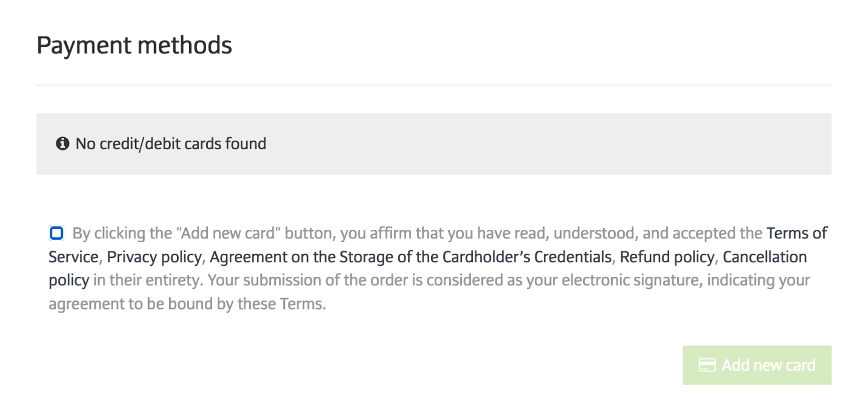This screenshot has height=409, width=868.
Task: Tick the terms agreement checkbox
Action: [x=56, y=233]
